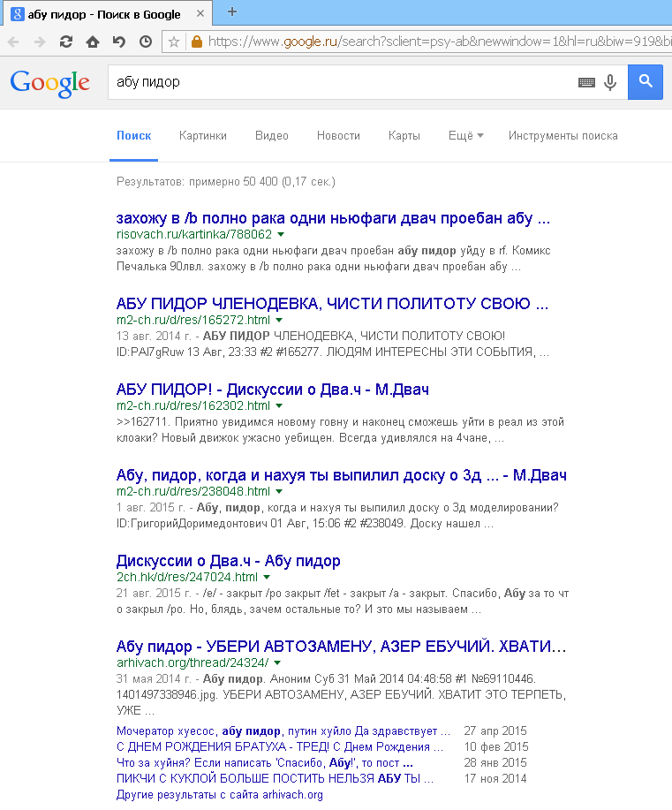Click the address bar URL
The width and height of the screenshot is (672, 810).
click(439, 42)
